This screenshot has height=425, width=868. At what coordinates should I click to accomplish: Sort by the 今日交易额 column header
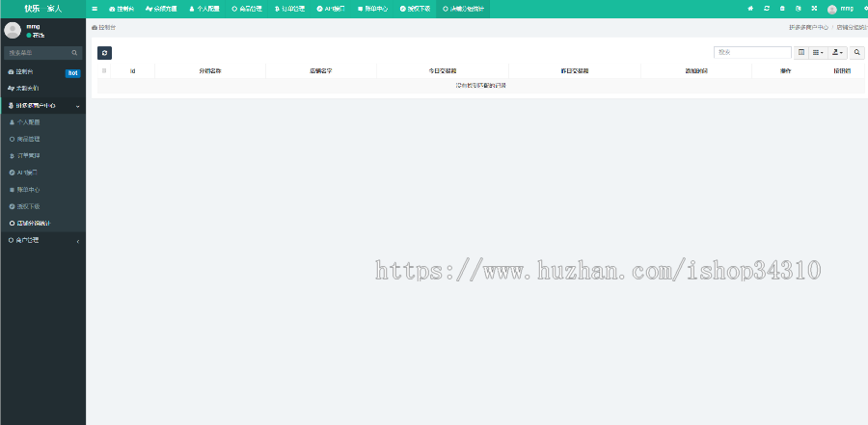pos(443,71)
